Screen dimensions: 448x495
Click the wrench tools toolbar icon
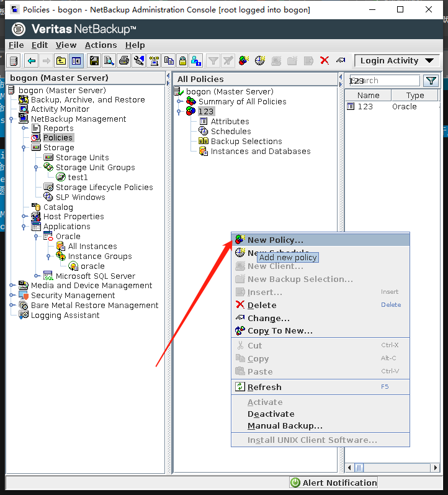tap(139, 61)
